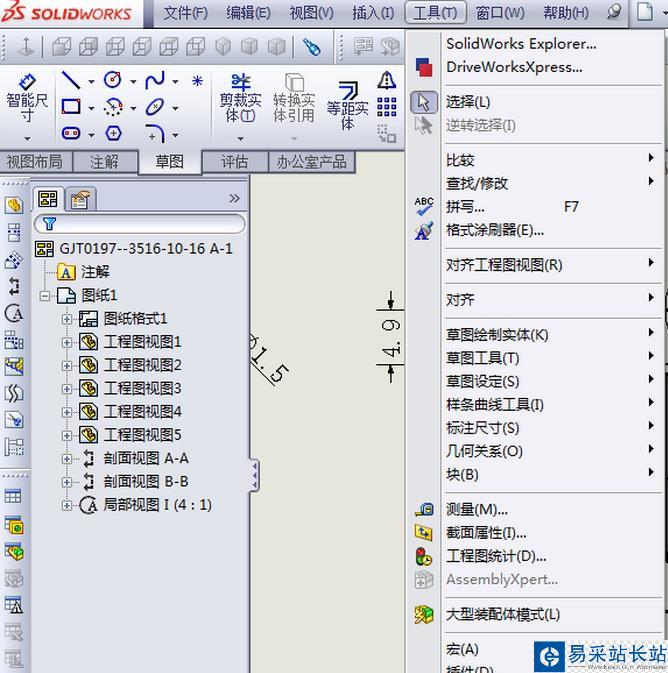Open the 窗口(W) menu
The width and height of the screenshot is (668, 673).
click(x=500, y=13)
